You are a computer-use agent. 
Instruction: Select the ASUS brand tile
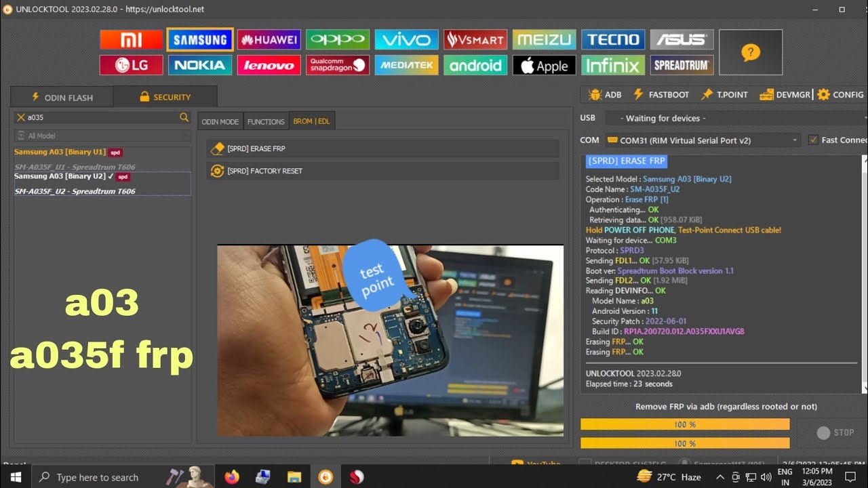682,40
